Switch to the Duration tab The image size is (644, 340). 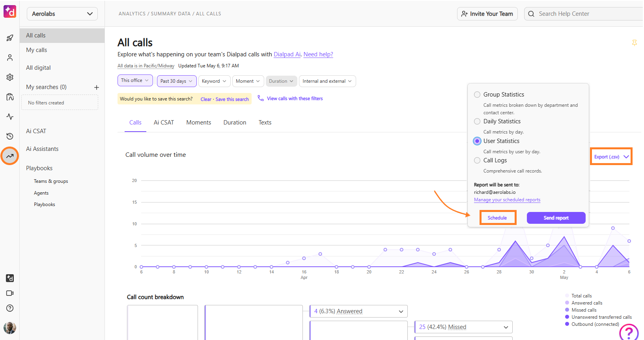[235, 123]
